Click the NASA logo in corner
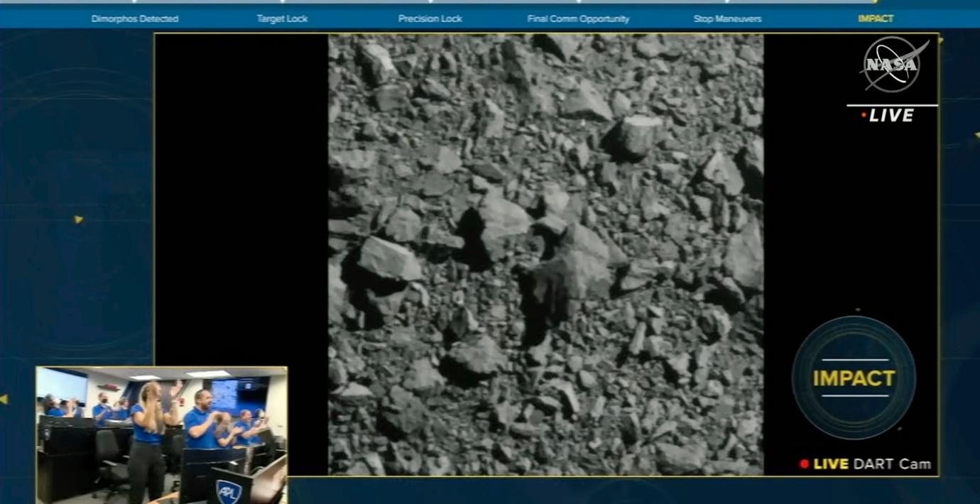 point(893,65)
